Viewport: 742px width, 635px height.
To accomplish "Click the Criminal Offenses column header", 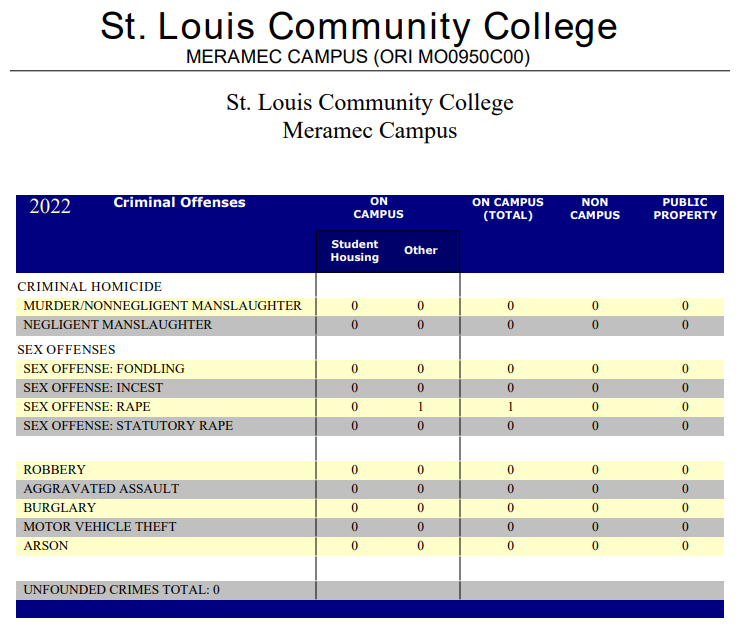I will [x=179, y=203].
